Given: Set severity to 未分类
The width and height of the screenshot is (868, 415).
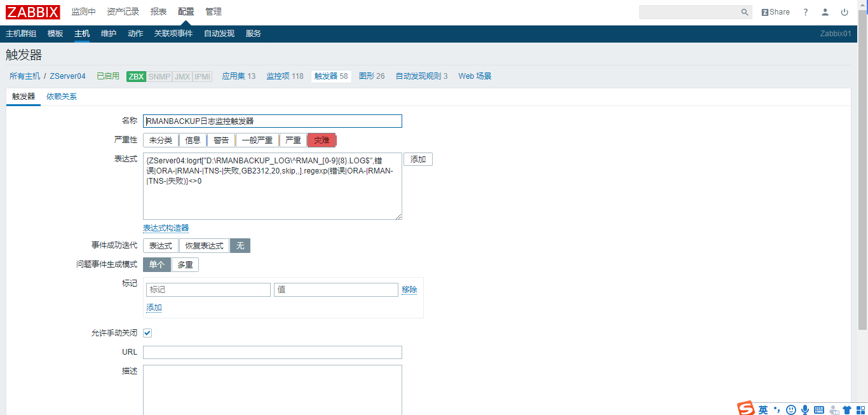Looking at the screenshot, I should point(161,140).
